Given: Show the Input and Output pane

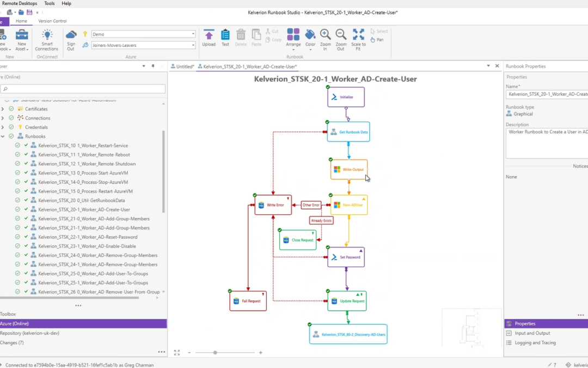Looking at the screenshot, I should tap(546, 333).
